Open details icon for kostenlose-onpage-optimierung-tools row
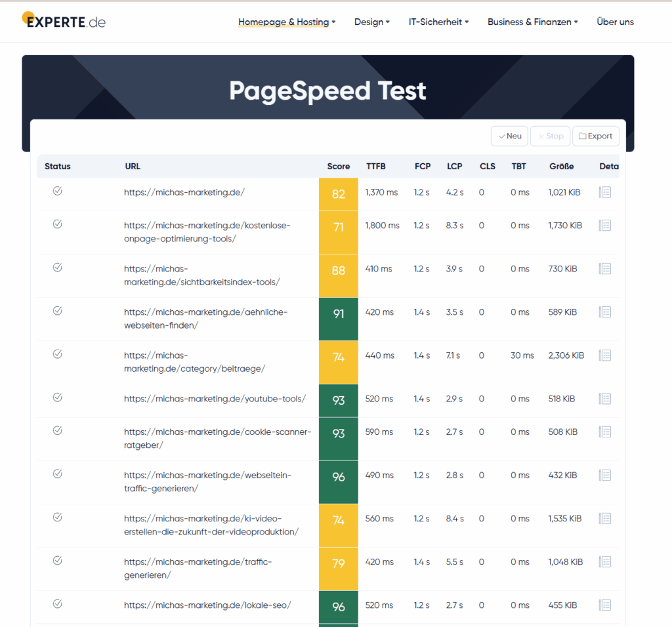The height and width of the screenshot is (627, 672). tap(604, 225)
